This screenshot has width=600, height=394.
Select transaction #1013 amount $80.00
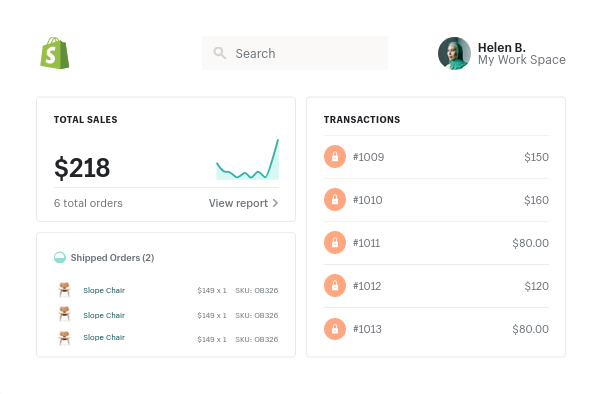pos(530,329)
